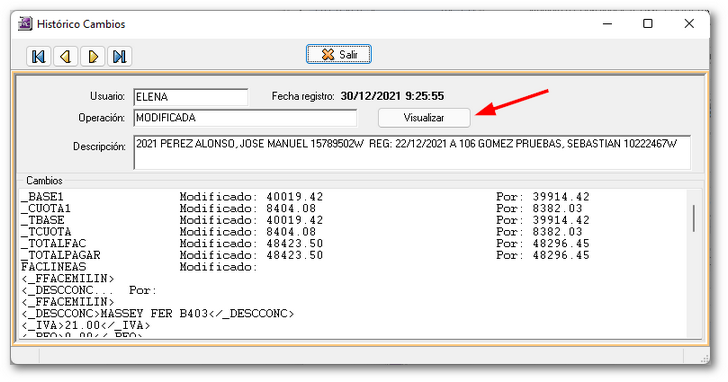This screenshot has width=728, height=382.
Task: Click the FACLINEAS Modificado line
Action: [139, 267]
